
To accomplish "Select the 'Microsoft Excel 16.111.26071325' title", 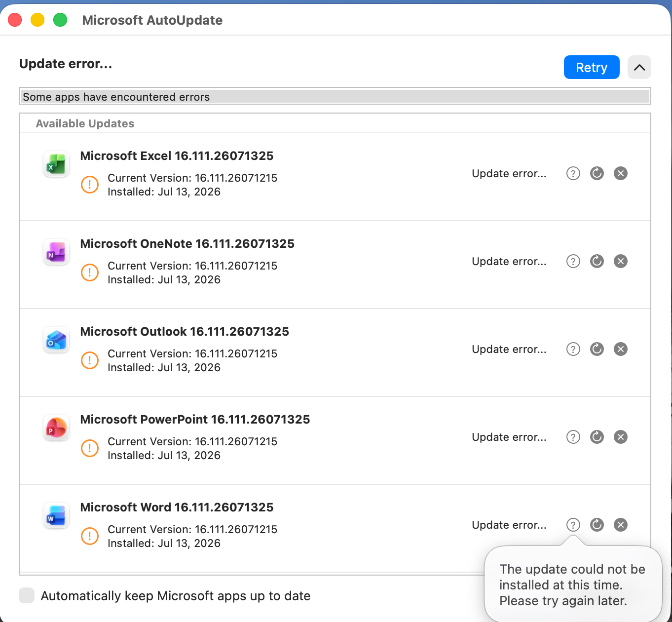I will (x=177, y=155).
